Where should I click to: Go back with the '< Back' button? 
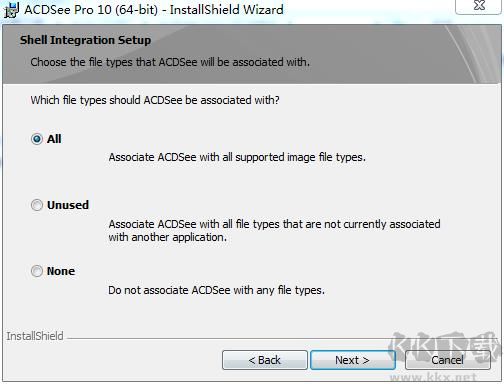click(265, 360)
